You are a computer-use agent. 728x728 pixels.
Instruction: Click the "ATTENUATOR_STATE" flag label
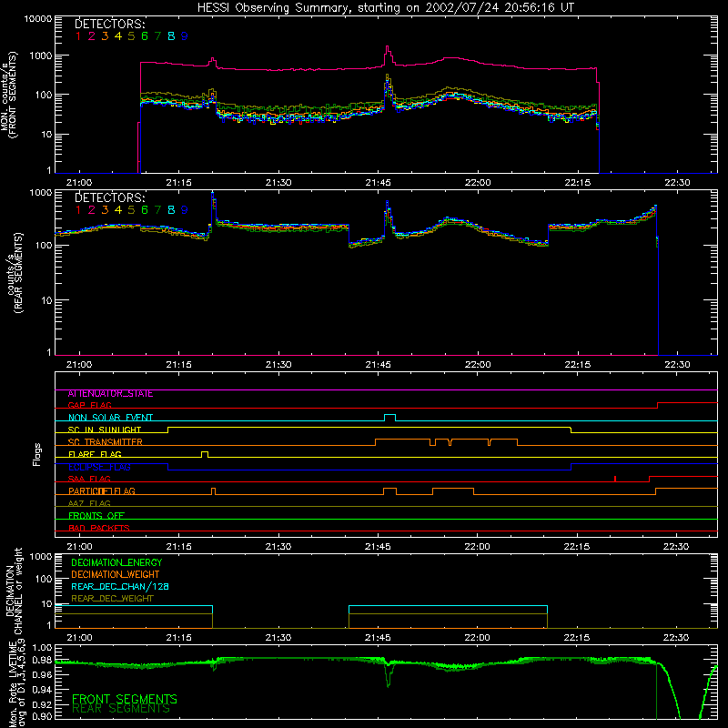[x=110, y=394]
